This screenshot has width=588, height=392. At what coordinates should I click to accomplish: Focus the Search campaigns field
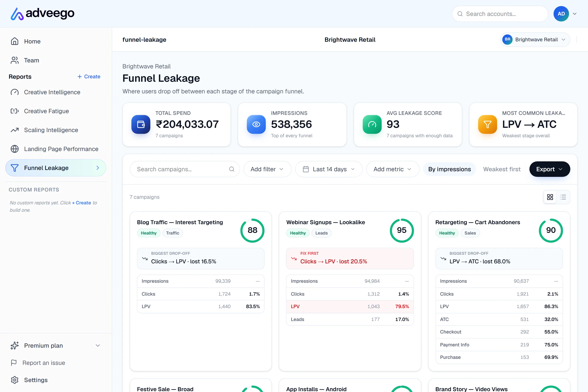tap(184, 169)
